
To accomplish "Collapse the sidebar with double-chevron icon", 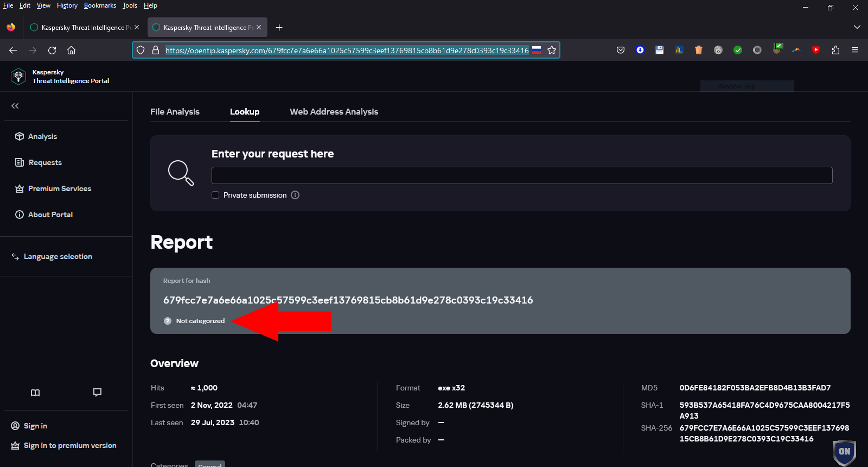I will [x=15, y=106].
